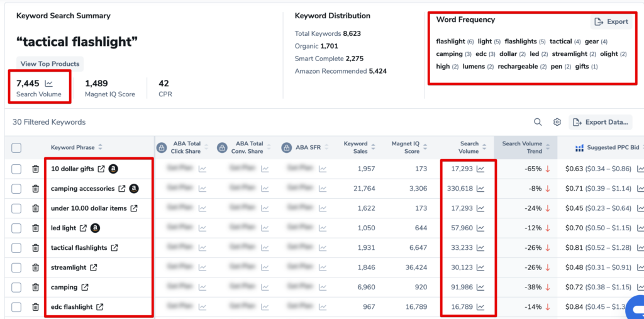Screen dimensions: 644x319
Task: Click the "rechargeable (2)" word frequency tag
Action: point(523,66)
